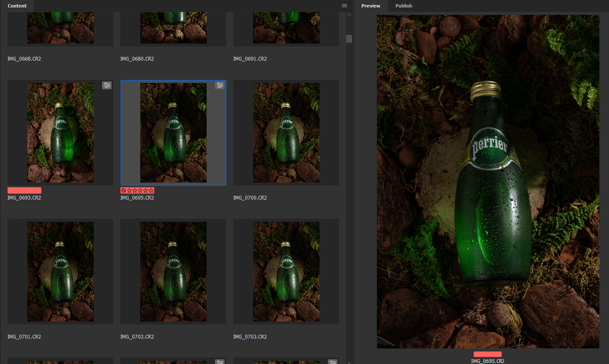Image resolution: width=609 pixels, height=364 pixels.
Task: Click the IMG_0702.CR2 filename label
Action: 137,337
